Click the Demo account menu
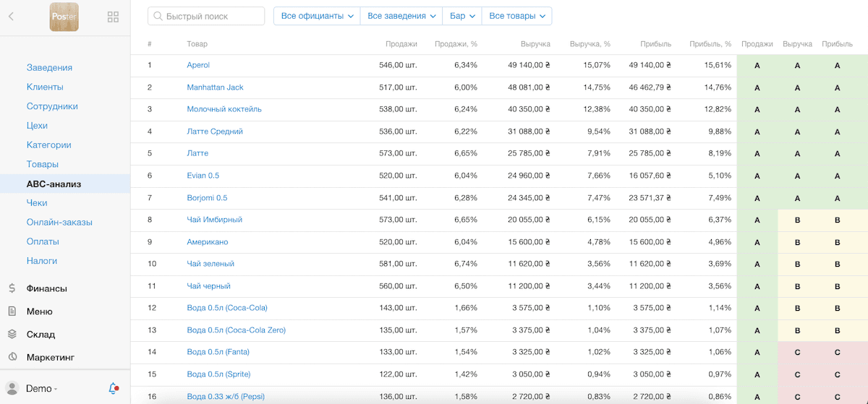Screen dimensions: 868x404 click(42, 388)
